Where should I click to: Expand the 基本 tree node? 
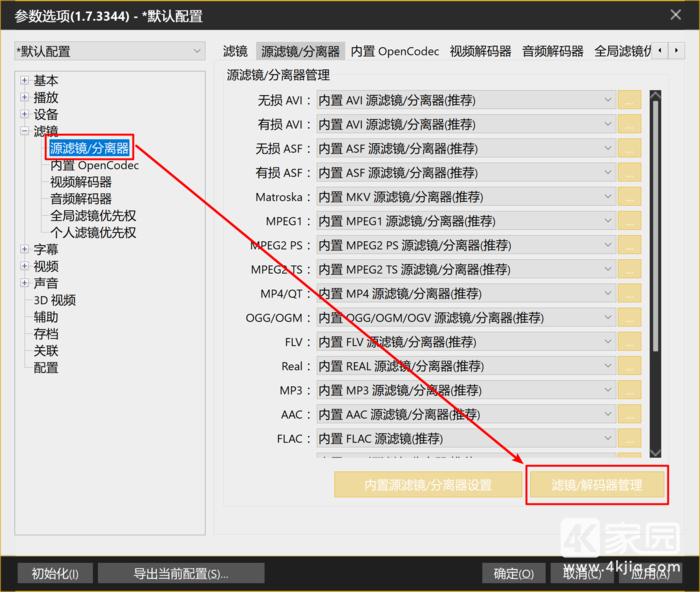[25, 81]
